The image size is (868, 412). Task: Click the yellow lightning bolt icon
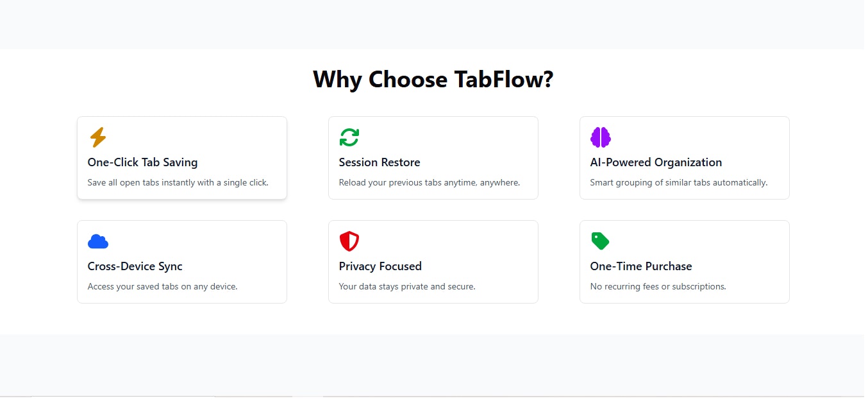[97, 137]
